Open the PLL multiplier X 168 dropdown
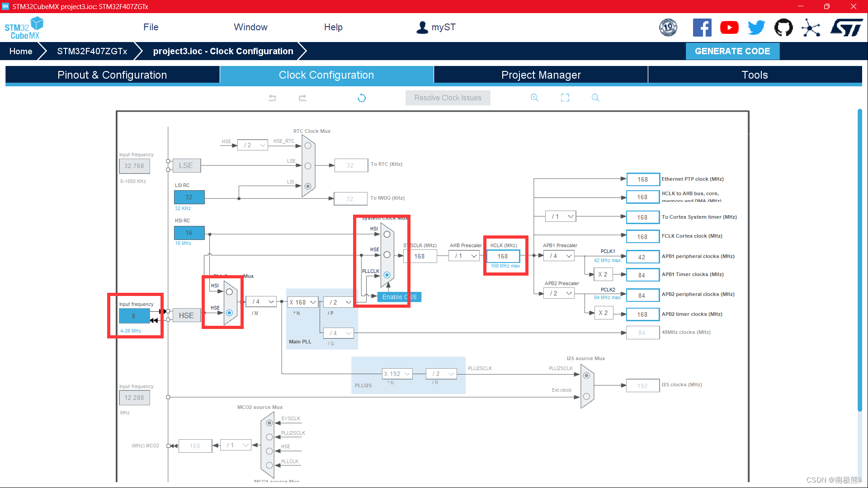Image resolution: width=868 pixels, height=488 pixels. [302, 302]
